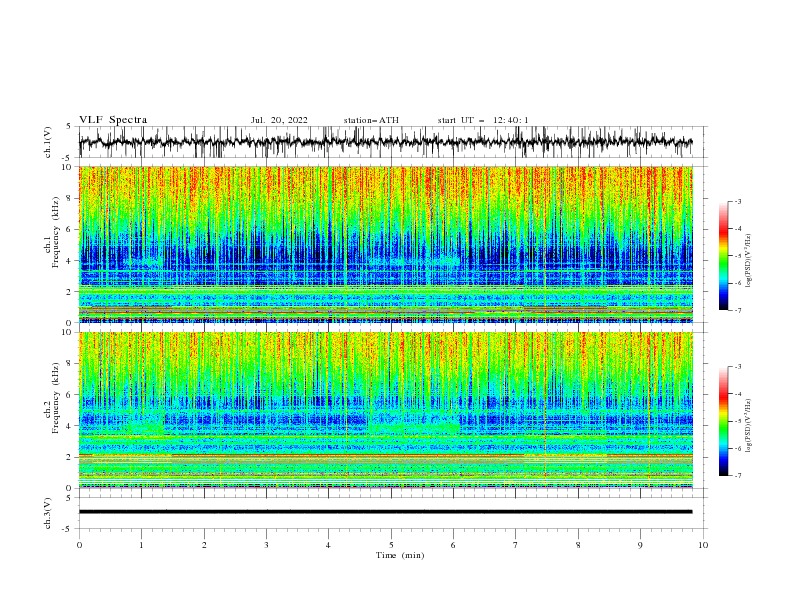Click the "ch.1(V)" waveform axis label
This screenshot has height=612, width=792.
[48, 142]
